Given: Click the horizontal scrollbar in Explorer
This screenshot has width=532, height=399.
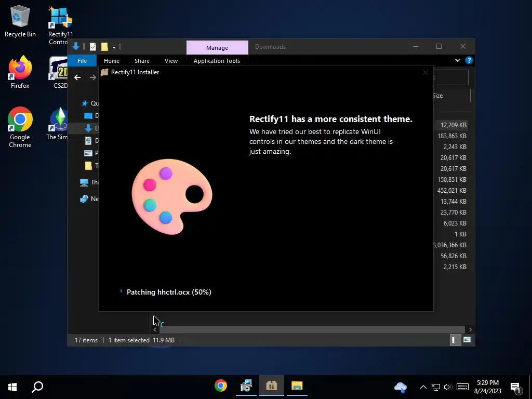Looking at the screenshot, I should click(x=312, y=329).
